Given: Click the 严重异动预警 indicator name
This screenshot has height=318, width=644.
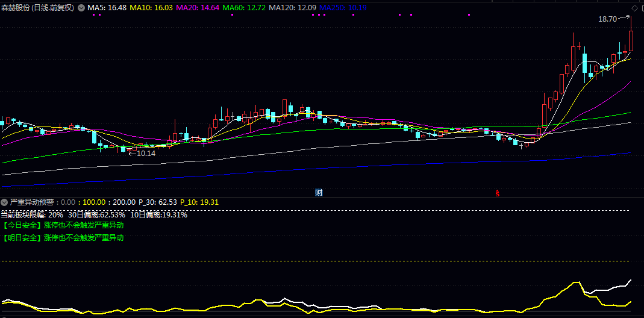Looking at the screenshot, I should point(31,202).
